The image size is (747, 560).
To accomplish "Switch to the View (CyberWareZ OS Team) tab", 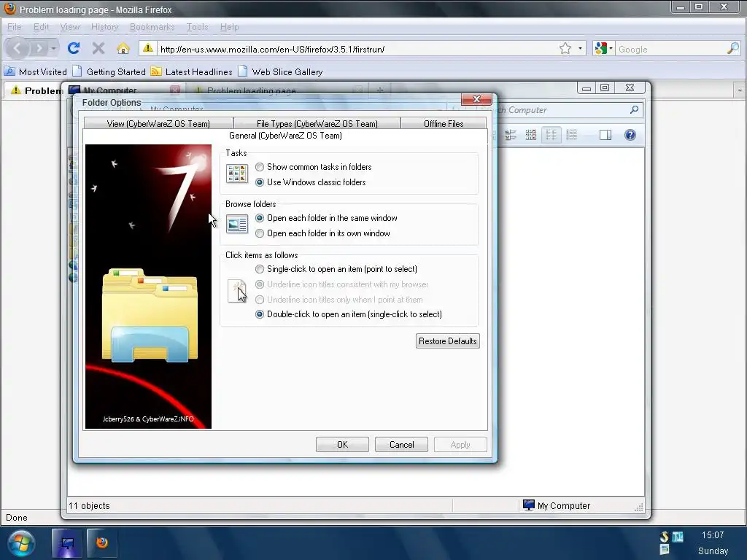I will [158, 124].
